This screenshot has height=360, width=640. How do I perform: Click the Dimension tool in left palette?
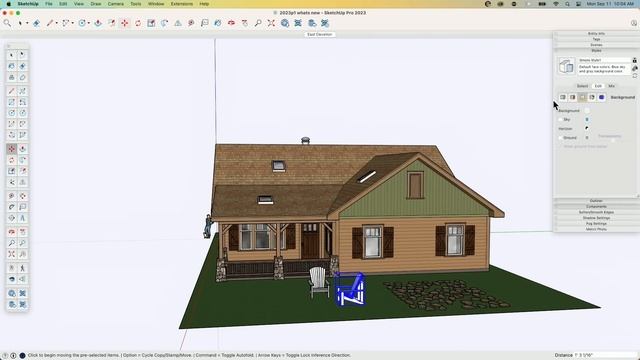tap(22, 196)
